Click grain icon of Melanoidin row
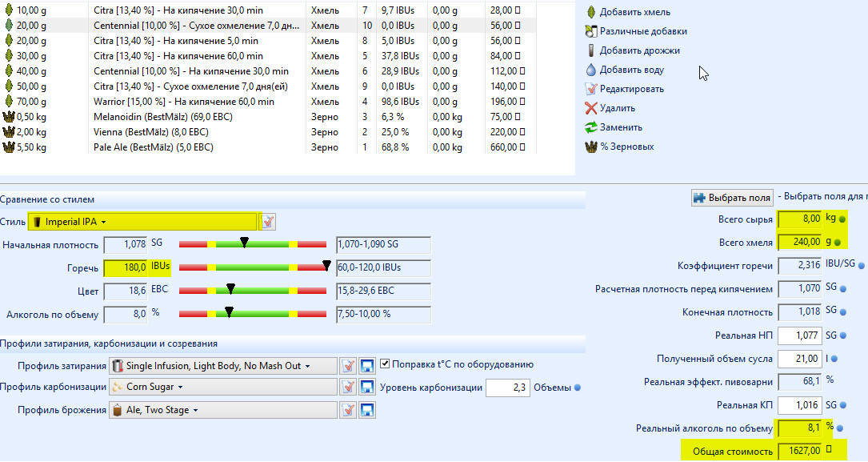The width and height of the screenshot is (868, 462). [x=8, y=117]
